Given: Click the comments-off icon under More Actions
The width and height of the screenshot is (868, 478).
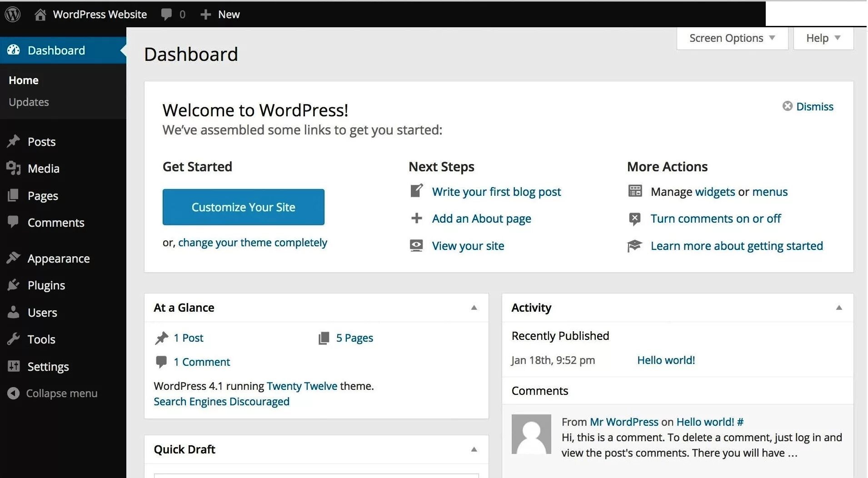Looking at the screenshot, I should (x=635, y=219).
